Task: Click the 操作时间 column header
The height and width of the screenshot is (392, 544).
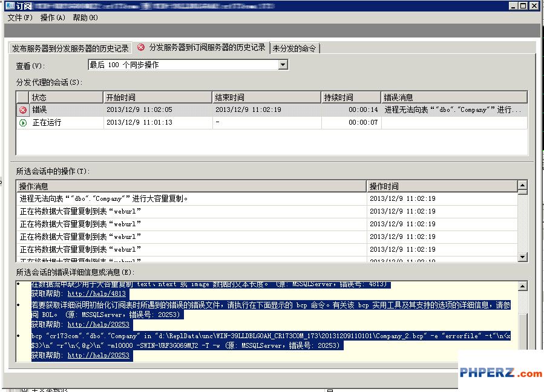Action: pyautogui.click(x=442, y=186)
